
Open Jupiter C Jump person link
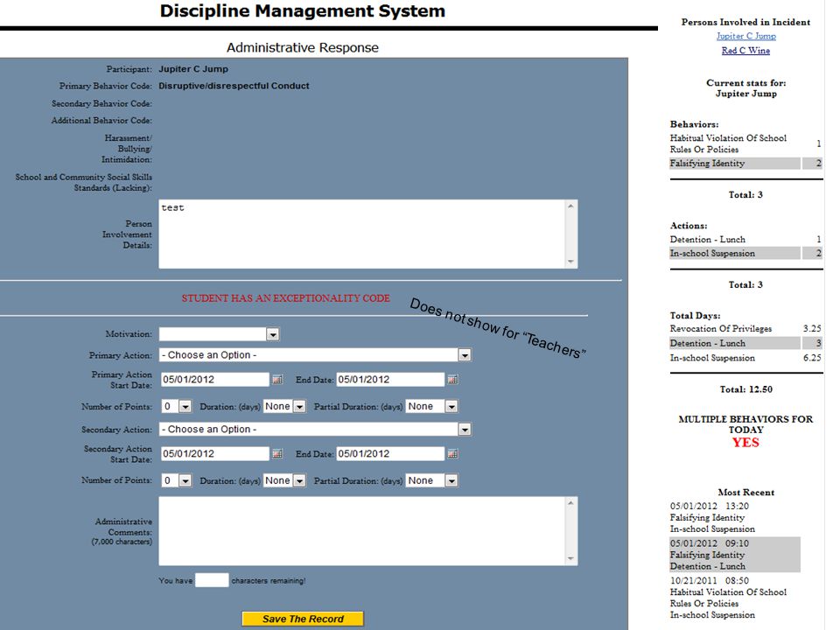click(x=746, y=36)
